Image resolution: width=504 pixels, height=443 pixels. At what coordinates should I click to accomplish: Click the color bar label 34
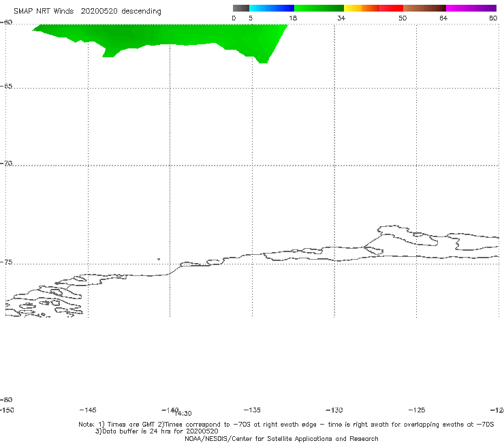point(341,18)
